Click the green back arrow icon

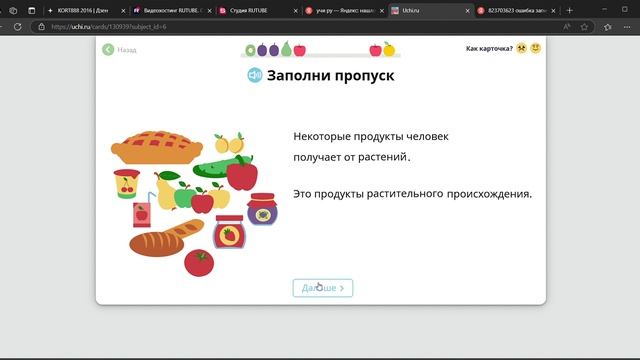(108, 50)
